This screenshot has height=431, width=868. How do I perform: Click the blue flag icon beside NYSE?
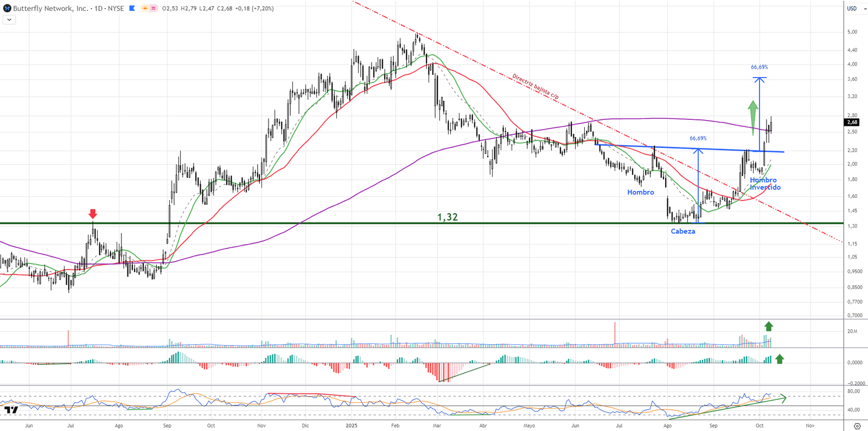click(x=132, y=8)
